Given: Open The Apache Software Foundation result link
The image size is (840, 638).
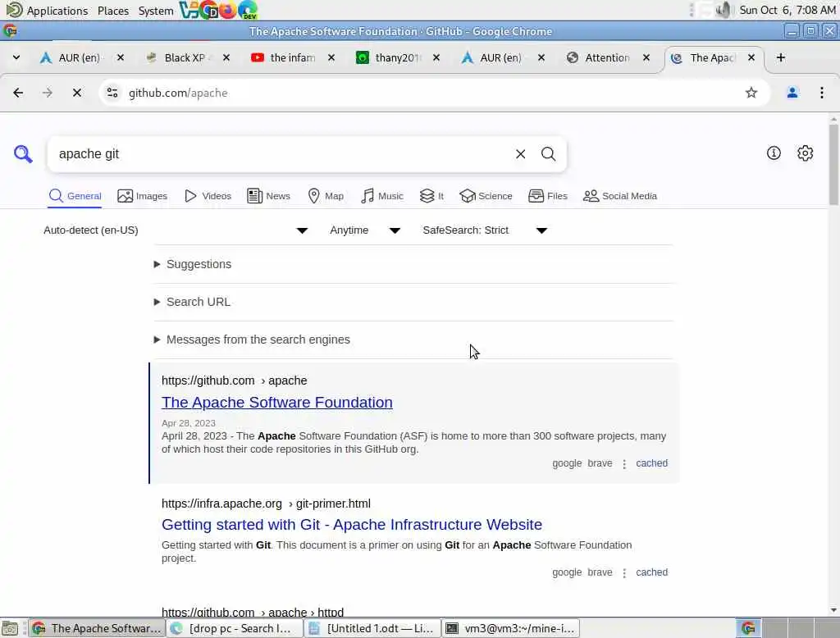Looking at the screenshot, I should pyautogui.click(x=277, y=403).
